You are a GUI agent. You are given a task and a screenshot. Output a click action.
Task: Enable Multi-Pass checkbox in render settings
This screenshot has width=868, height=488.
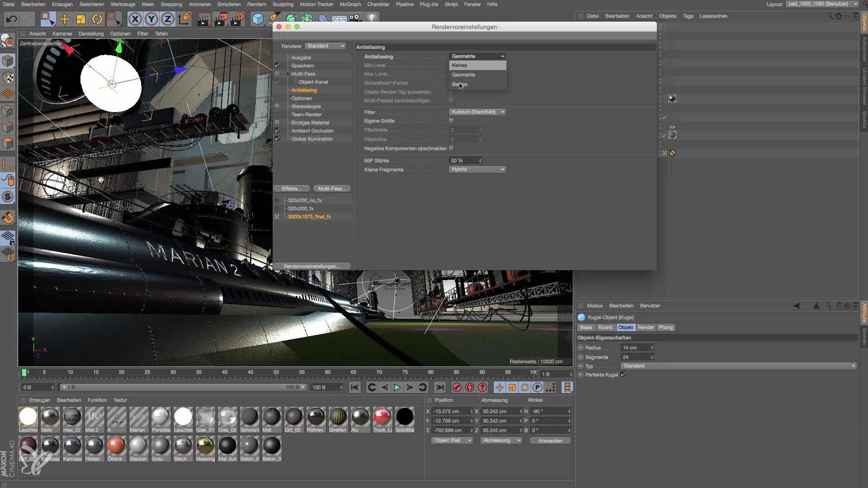[x=277, y=74]
